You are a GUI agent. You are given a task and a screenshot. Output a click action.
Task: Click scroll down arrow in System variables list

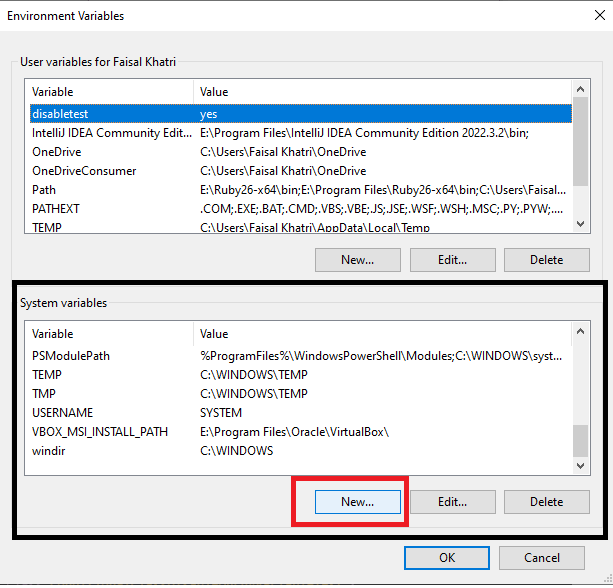[x=581, y=466]
